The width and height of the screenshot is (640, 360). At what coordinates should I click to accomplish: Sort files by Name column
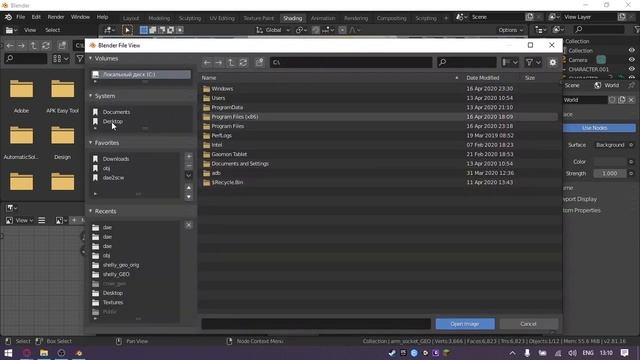[x=209, y=78]
